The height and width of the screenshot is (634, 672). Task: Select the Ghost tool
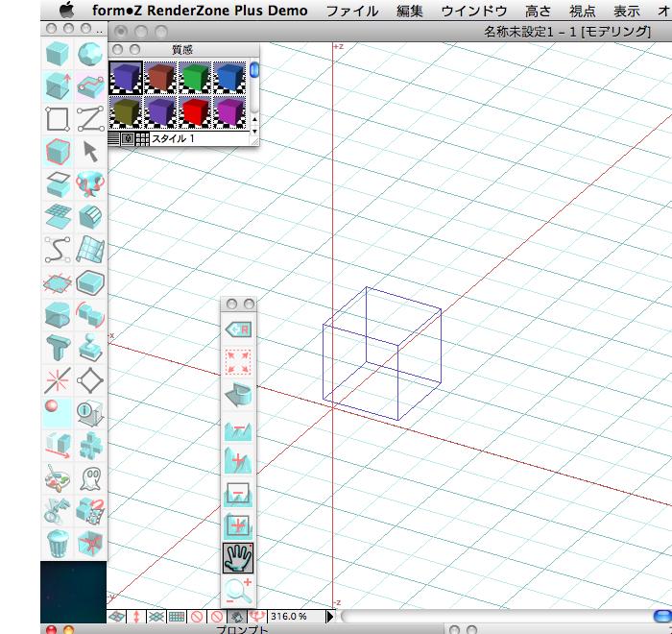(x=90, y=477)
